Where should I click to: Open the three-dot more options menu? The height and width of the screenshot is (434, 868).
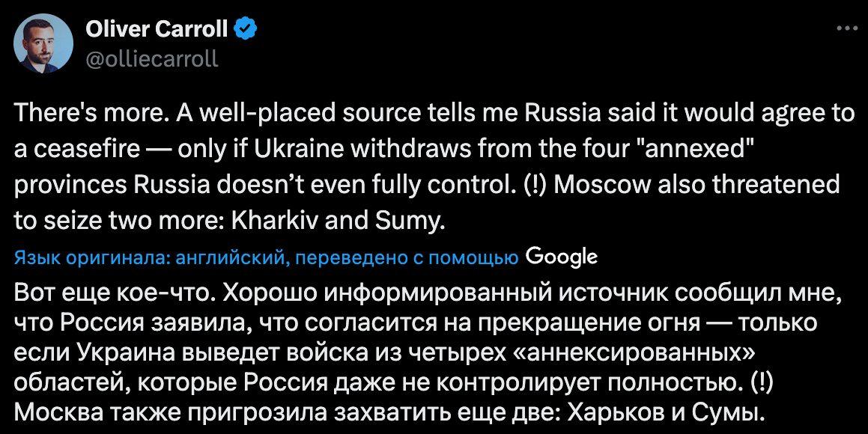pyautogui.click(x=846, y=30)
